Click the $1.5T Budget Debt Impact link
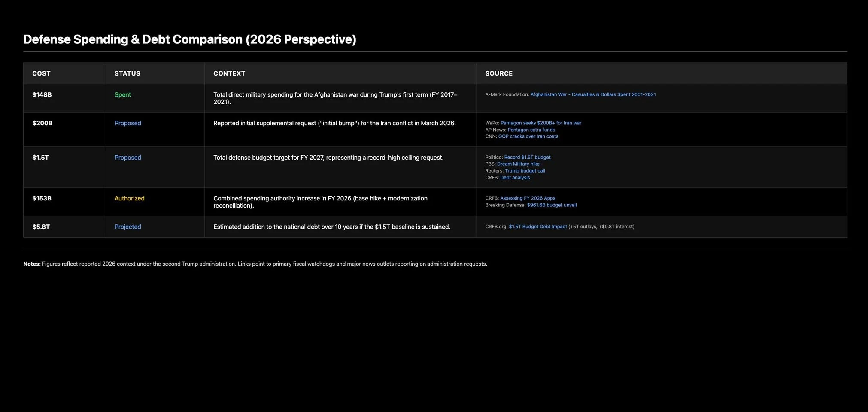Image resolution: width=868 pixels, height=412 pixels. (x=537, y=227)
